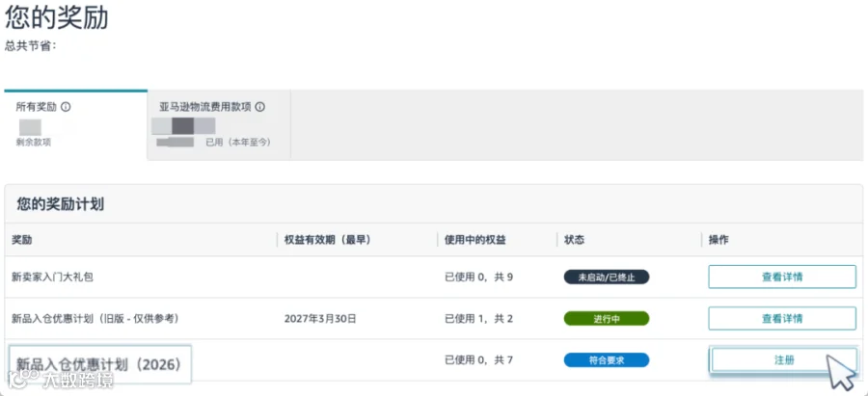
Task: Click the 使用中的权益 column header
Action: click(x=475, y=240)
